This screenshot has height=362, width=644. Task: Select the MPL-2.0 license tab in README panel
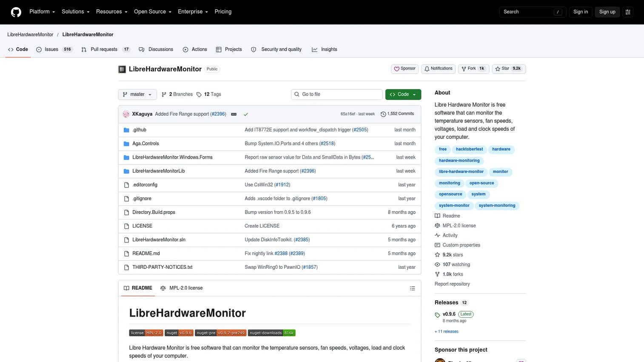pyautogui.click(x=182, y=288)
